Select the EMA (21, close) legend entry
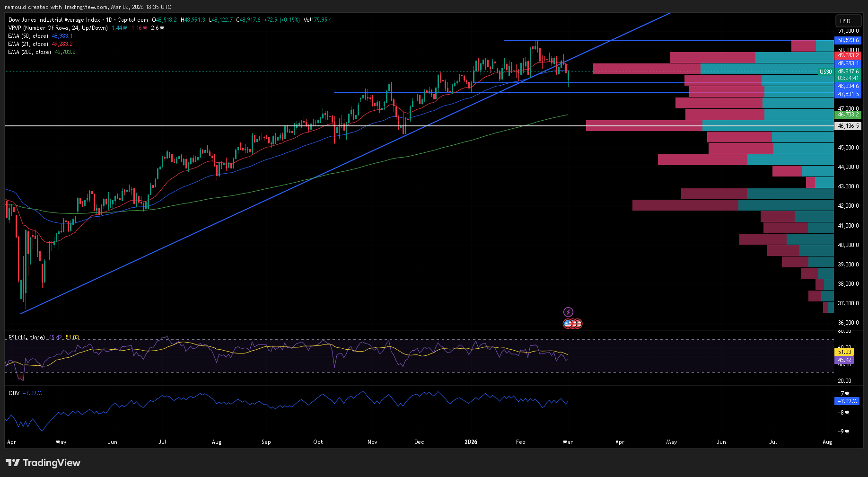 click(x=28, y=44)
